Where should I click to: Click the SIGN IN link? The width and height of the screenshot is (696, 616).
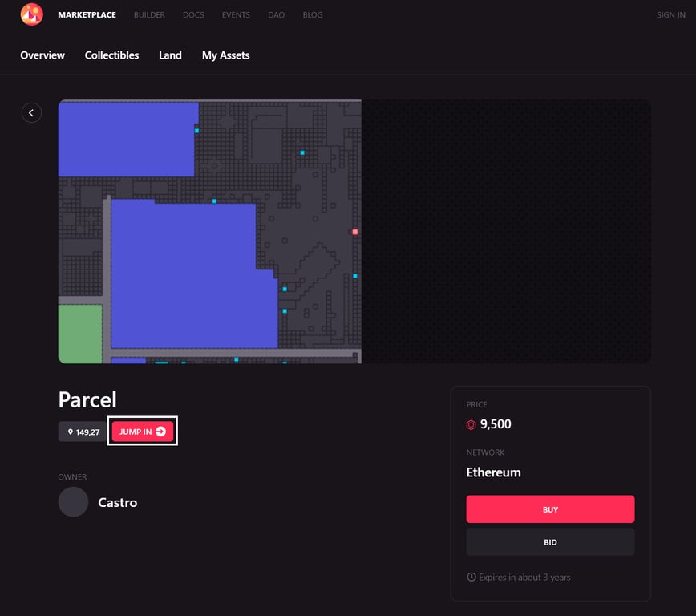pyautogui.click(x=671, y=14)
